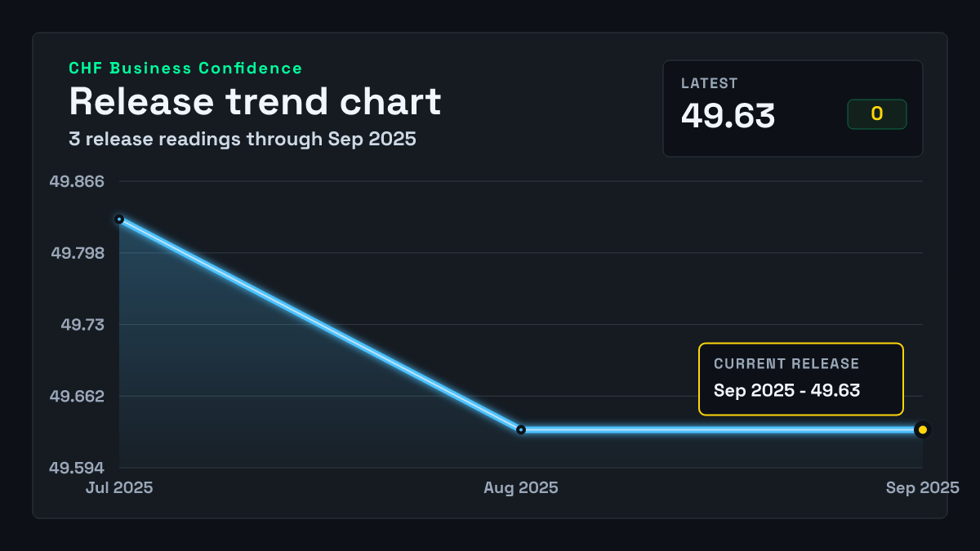Select the yellow Sep 2025 data point

tap(922, 429)
